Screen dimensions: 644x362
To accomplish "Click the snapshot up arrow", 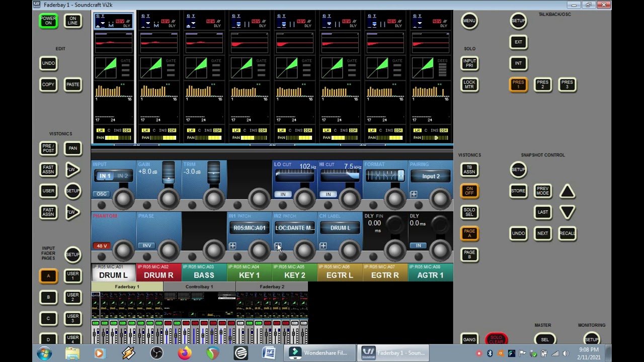I will pos(567,191).
